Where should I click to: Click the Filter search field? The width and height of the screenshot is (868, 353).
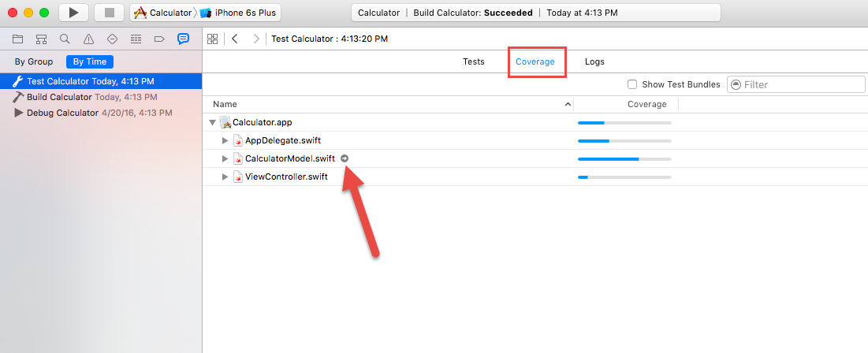pos(795,84)
